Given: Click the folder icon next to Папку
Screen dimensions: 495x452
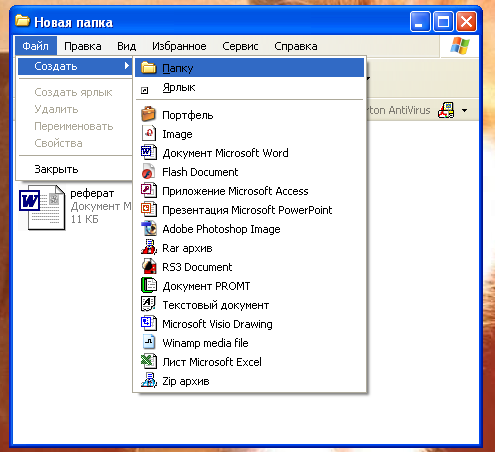Looking at the screenshot, I should (148, 68).
